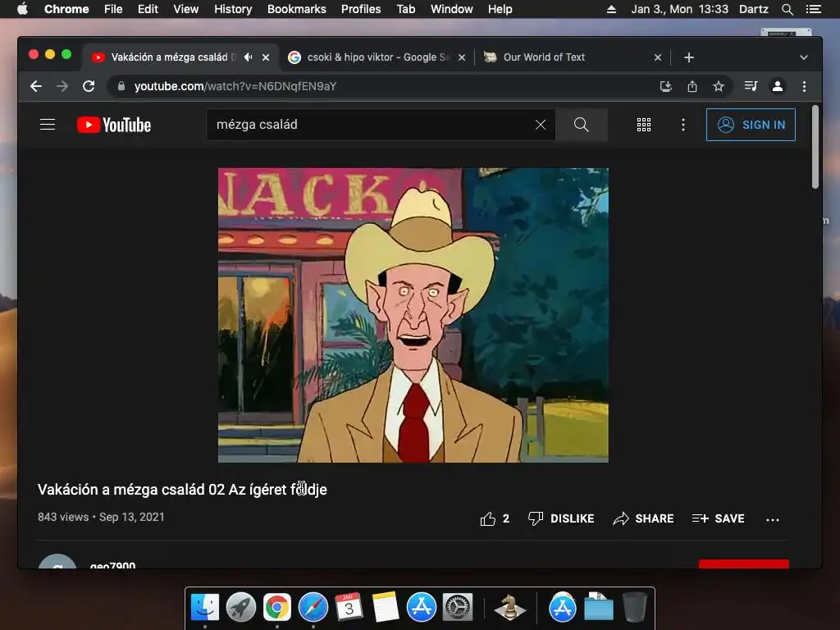Open the File menu

(x=113, y=9)
